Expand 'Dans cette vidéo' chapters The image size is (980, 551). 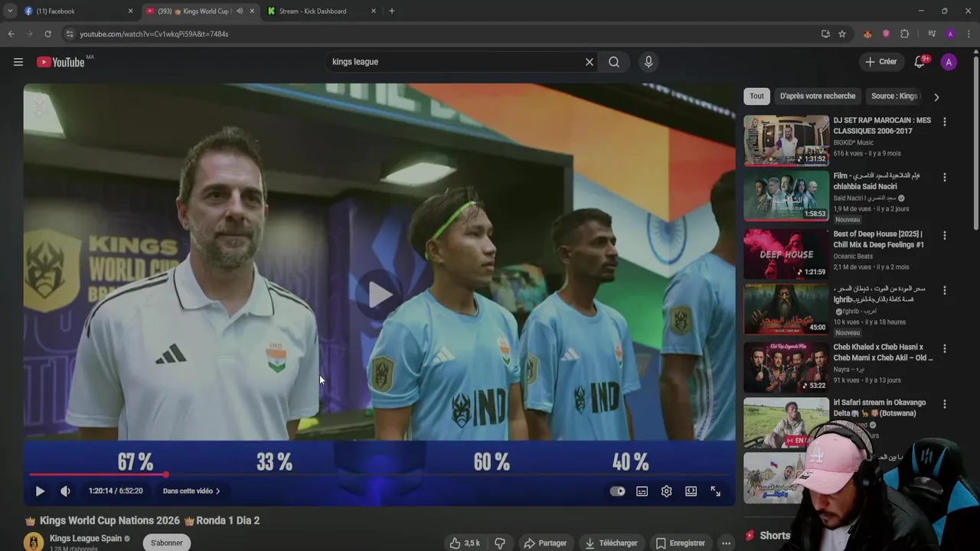tap(191, 491)
